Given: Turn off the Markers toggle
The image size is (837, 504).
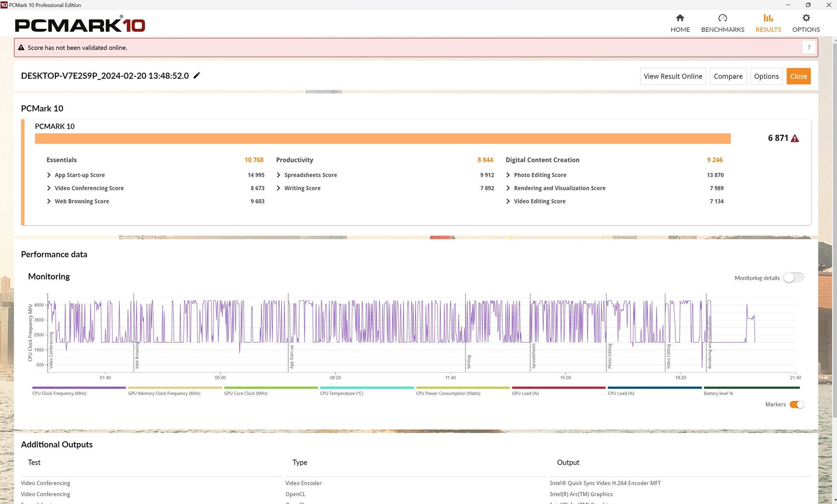Looking at the screenshot, I should coord(796,405).
